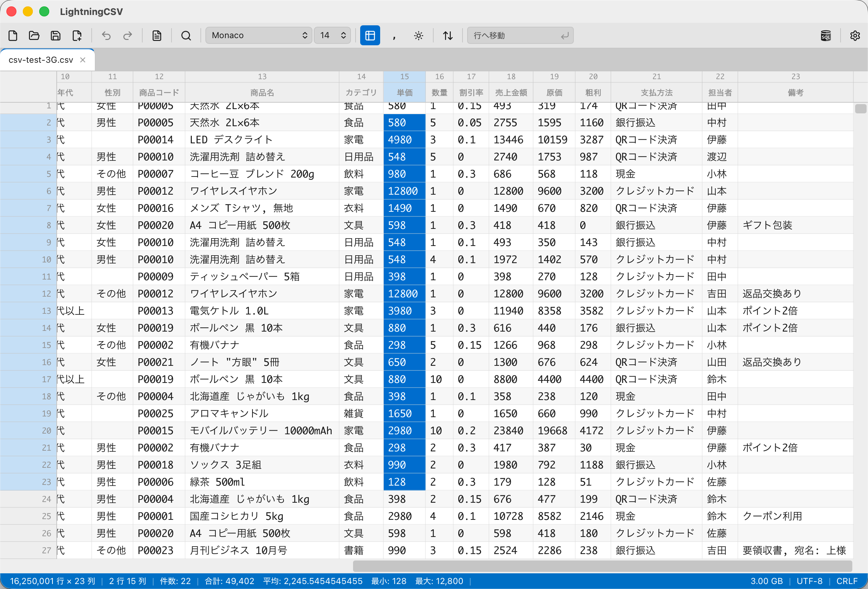Open a file using the folder icon
The image size is (868, 589).
[34, 36]
